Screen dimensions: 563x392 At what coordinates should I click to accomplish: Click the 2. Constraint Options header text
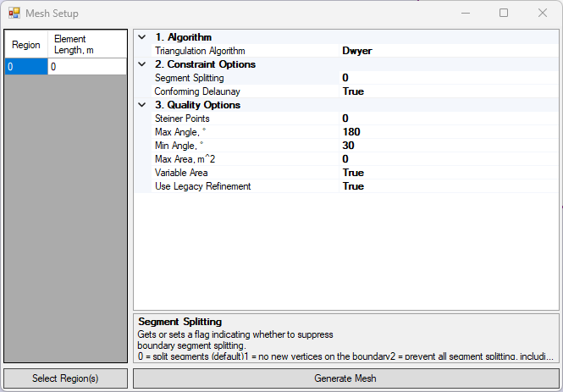tap(206, 64)
